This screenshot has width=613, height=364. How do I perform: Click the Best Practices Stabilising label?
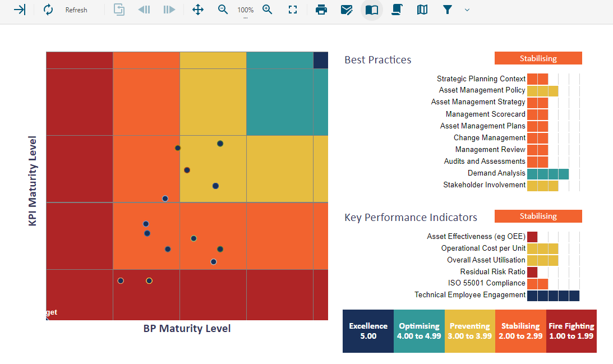coord(538,58)
